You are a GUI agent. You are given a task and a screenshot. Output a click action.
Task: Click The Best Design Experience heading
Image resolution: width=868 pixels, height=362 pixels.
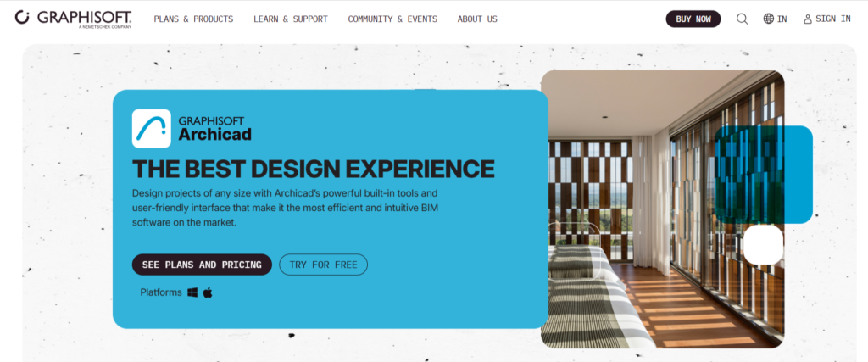click(314, 169)
